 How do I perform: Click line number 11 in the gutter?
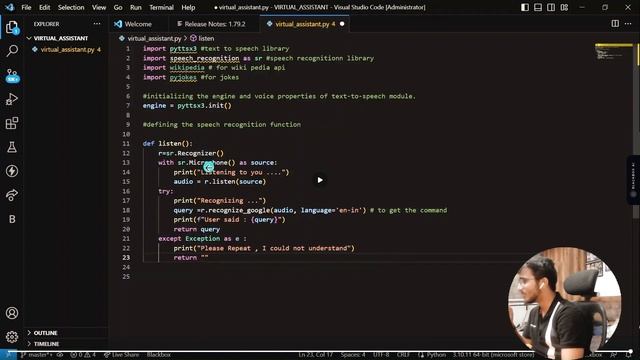click(126, 144)
